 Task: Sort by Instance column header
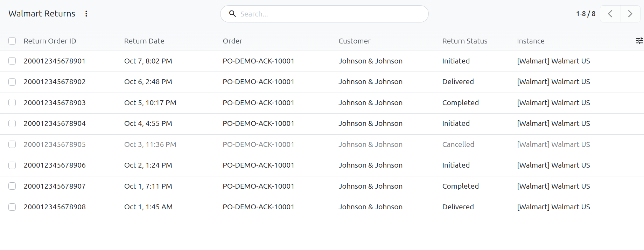(531, 41)
